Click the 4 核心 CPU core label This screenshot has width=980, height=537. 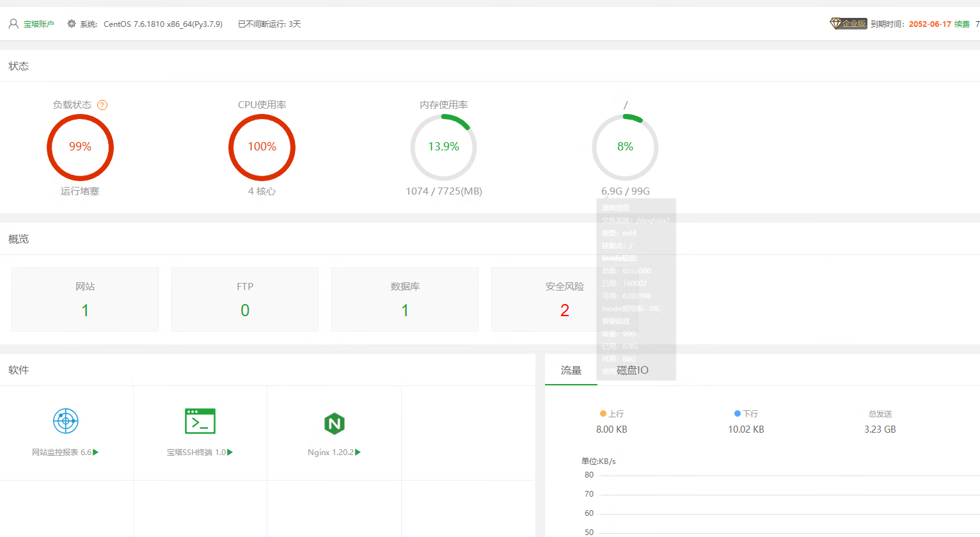click(x=262, y=191)
